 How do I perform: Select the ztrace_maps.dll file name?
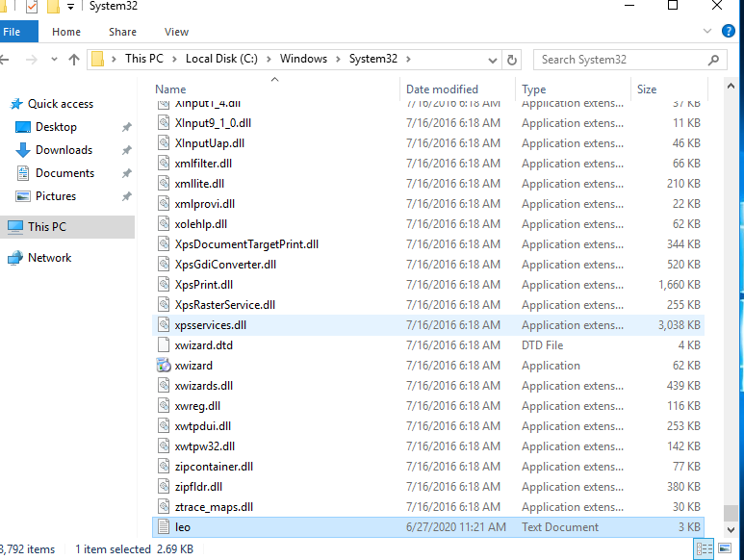[x=214, y=507]
